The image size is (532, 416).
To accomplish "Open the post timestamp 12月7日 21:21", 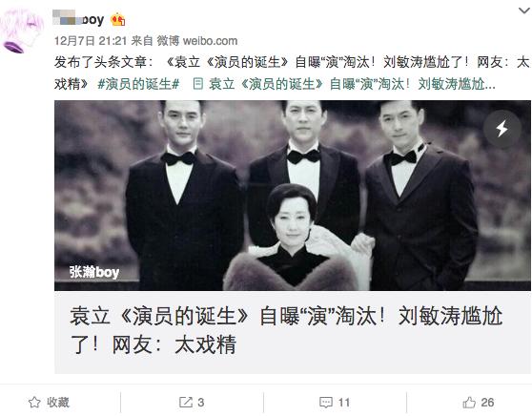I will [91, 41].
